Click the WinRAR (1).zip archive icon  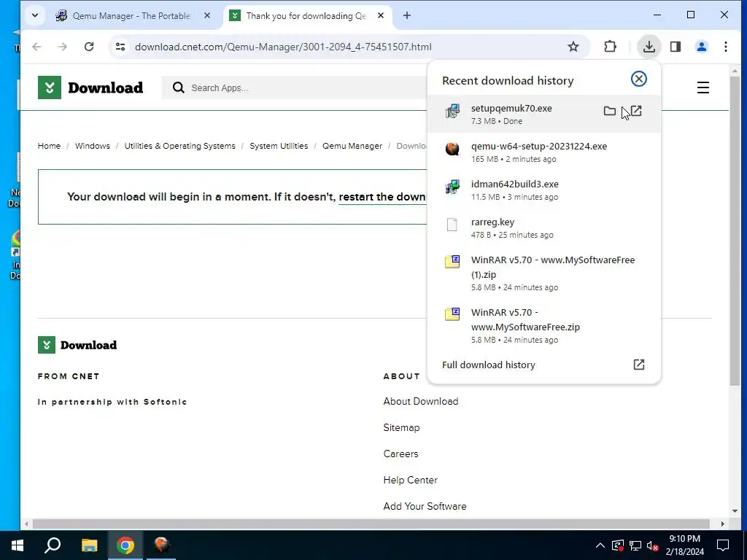click(x=452, y=262)
